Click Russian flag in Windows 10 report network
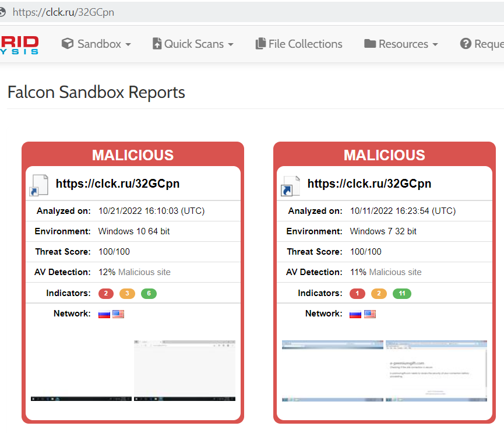 [104, 314]
